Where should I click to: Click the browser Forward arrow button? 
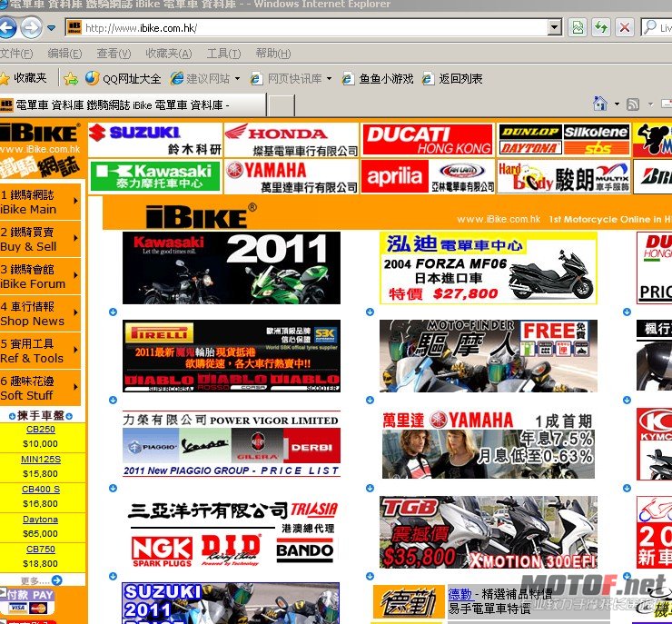pos(32,28)
